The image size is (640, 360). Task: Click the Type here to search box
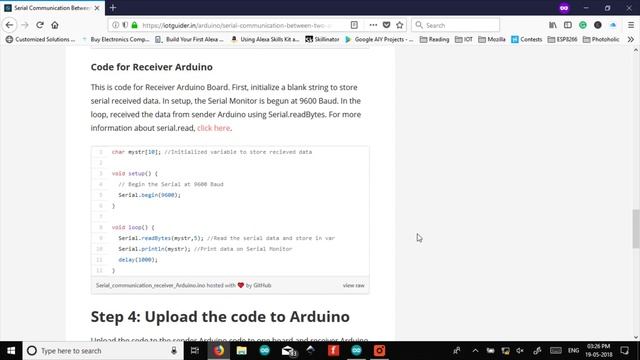tap(102, 351)
